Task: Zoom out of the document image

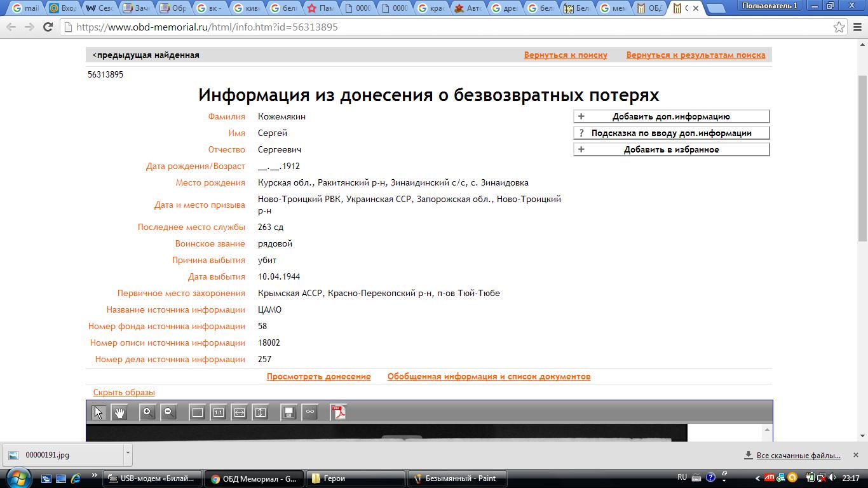Action: (x=168, y=412)
